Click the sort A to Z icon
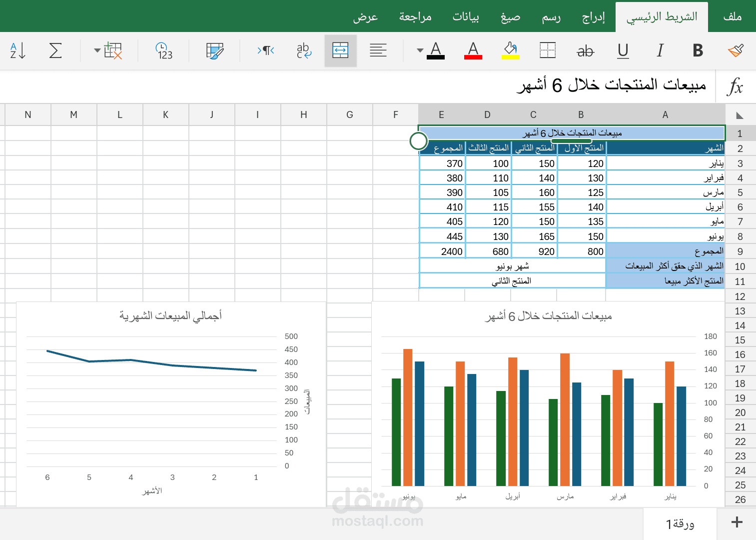Screen dimensions: 756x540 [x=18, y=50]
